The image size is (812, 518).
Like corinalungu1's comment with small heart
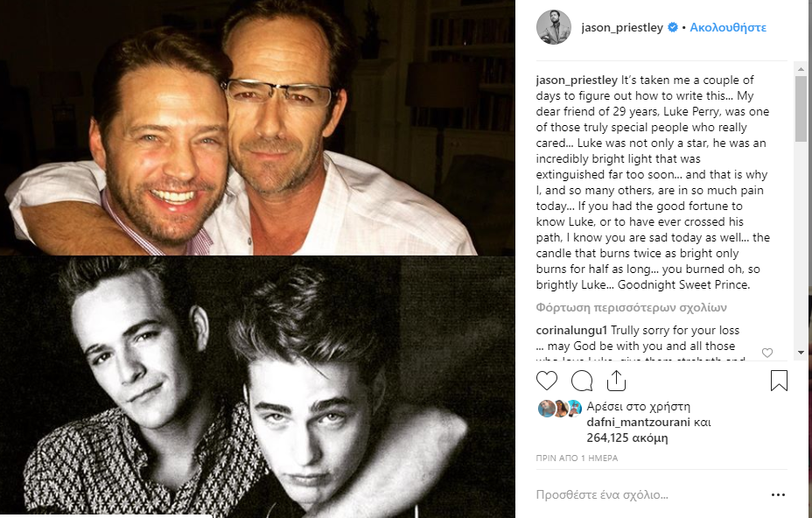(767, 353)
